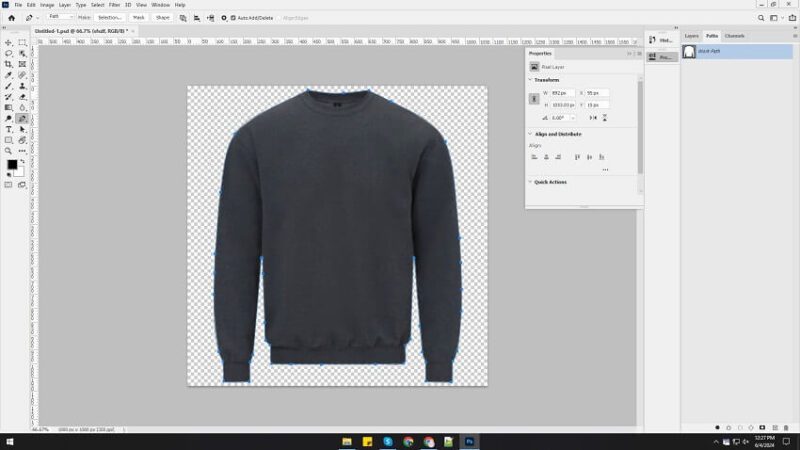Image resolution: width=800 pixels, height=450 pixels.
Task: Switch to the Layers tab
Action: 691,36
